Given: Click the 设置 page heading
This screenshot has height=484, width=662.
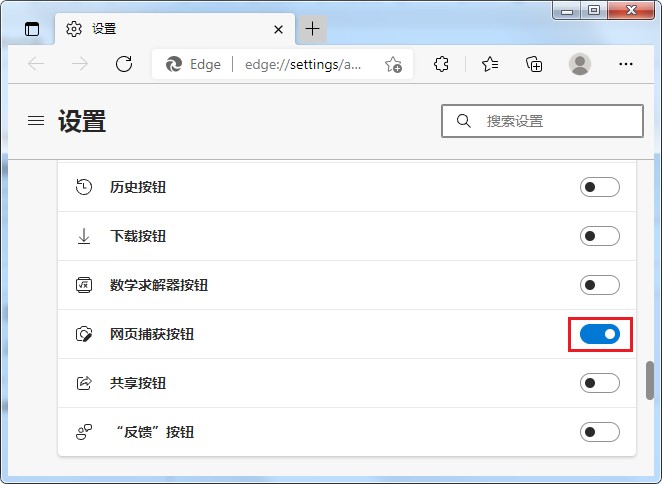Looking at the screenshot, I should (82, 121).
